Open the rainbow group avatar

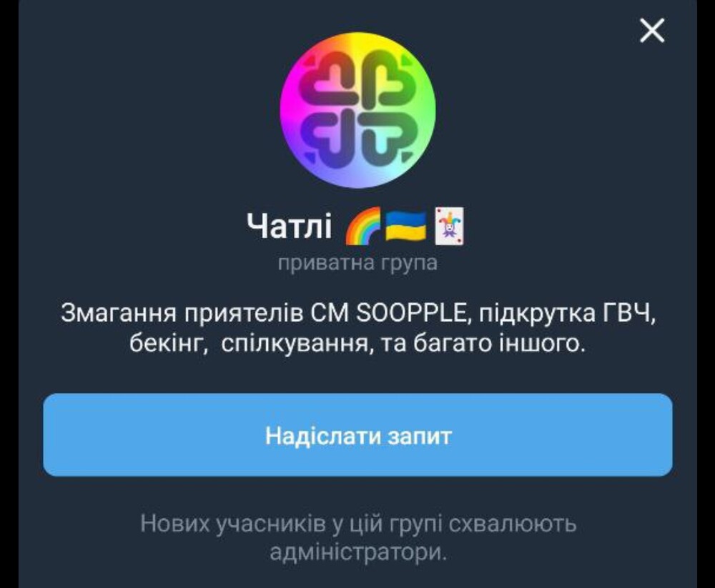[358, 110]
